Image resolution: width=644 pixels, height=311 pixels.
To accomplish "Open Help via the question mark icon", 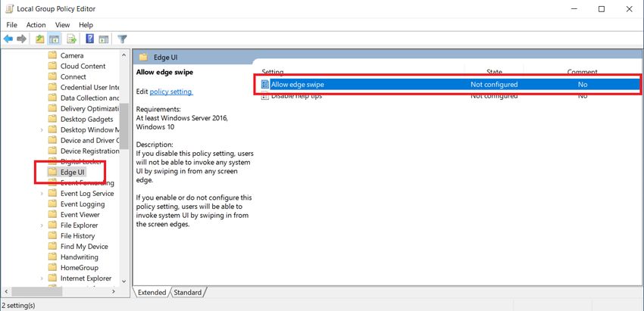I will click(90, 39).
